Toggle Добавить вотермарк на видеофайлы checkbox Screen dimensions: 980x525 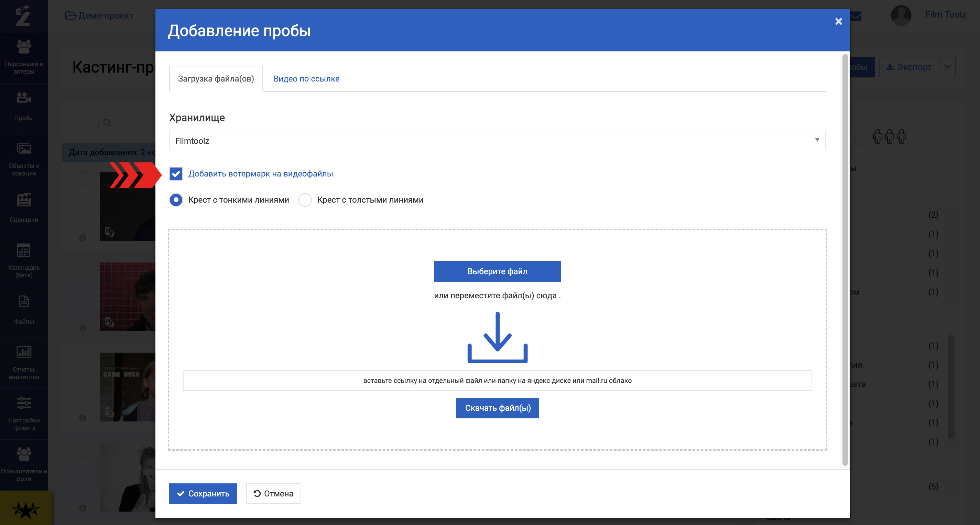(176, 174)
